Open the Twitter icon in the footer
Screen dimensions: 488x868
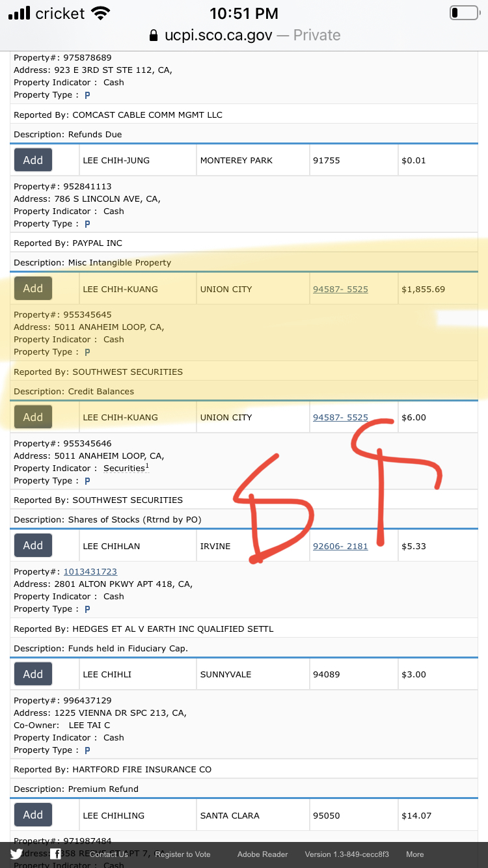pos(16,854)
